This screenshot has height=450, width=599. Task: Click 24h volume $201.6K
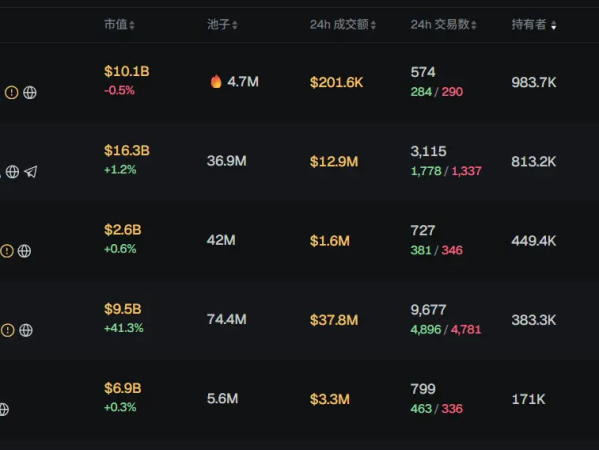point(337,83)
